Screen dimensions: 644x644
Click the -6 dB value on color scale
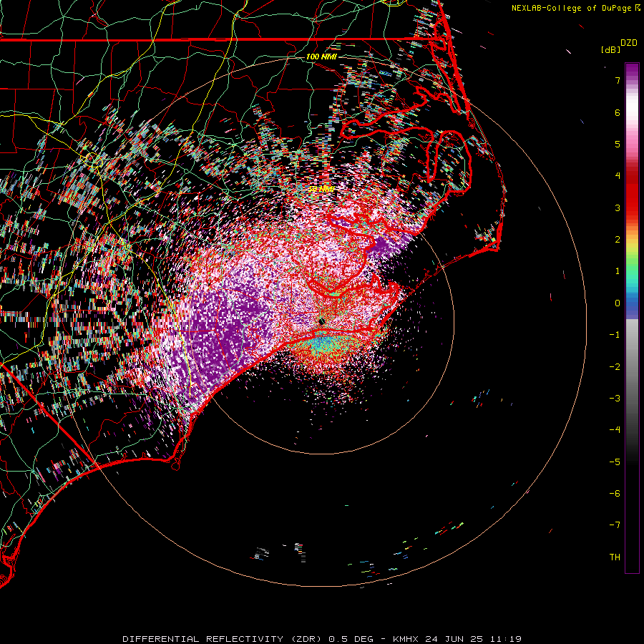click(615, 494)
